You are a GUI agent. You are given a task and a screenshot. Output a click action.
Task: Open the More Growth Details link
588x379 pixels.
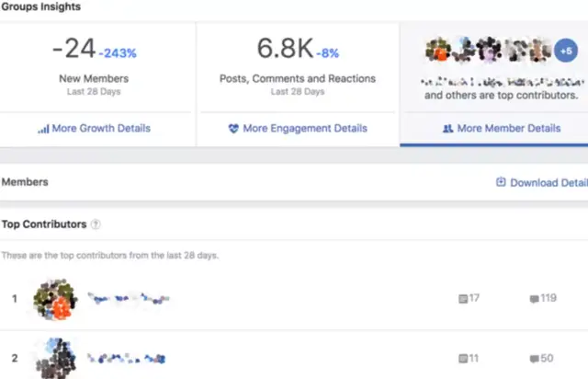click(x=101, y=129)
